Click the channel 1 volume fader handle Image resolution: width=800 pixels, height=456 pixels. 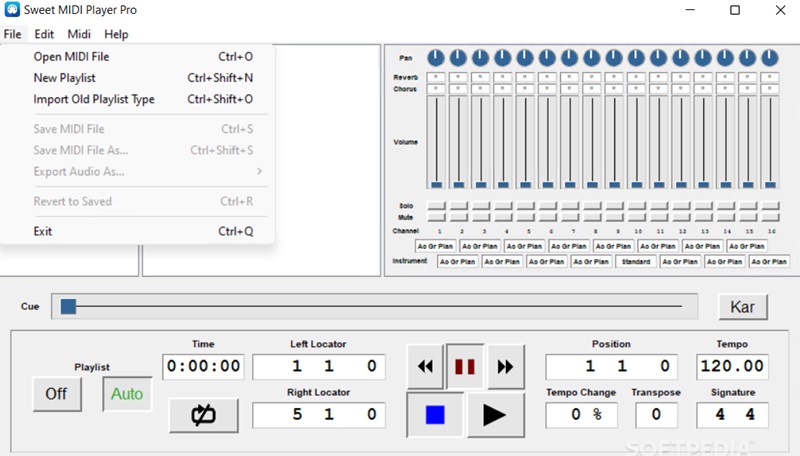(x=436, y=185)
